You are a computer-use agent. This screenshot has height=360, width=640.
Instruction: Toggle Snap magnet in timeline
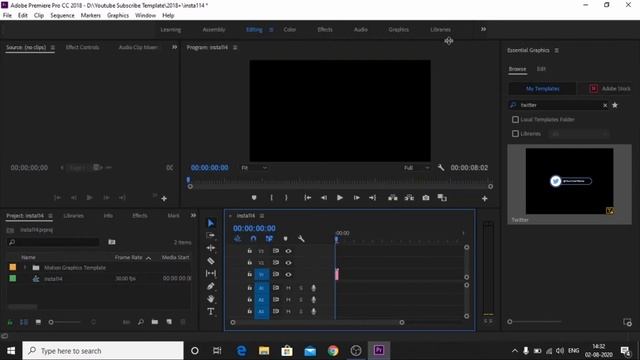click(x=253, y=238)
